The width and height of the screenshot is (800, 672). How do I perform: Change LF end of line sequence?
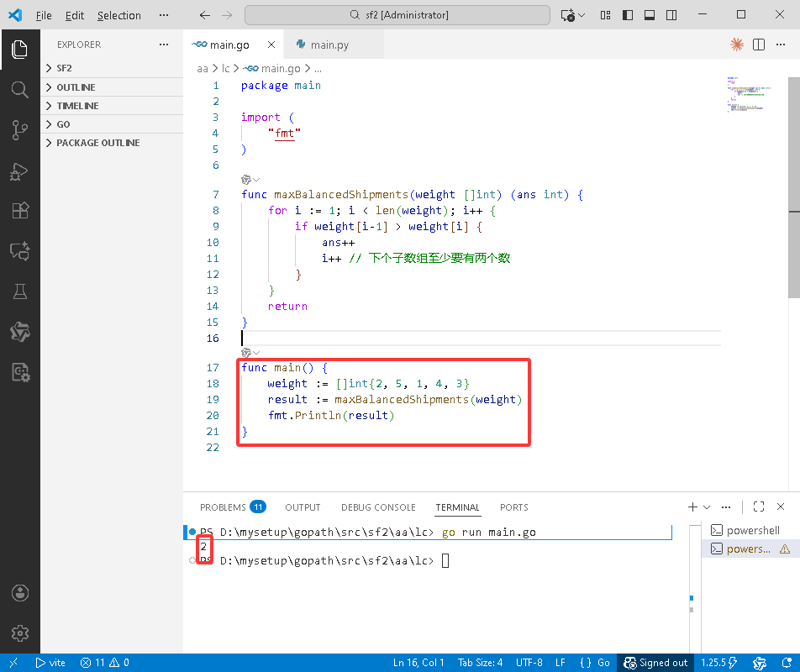(x=561, y=663)
